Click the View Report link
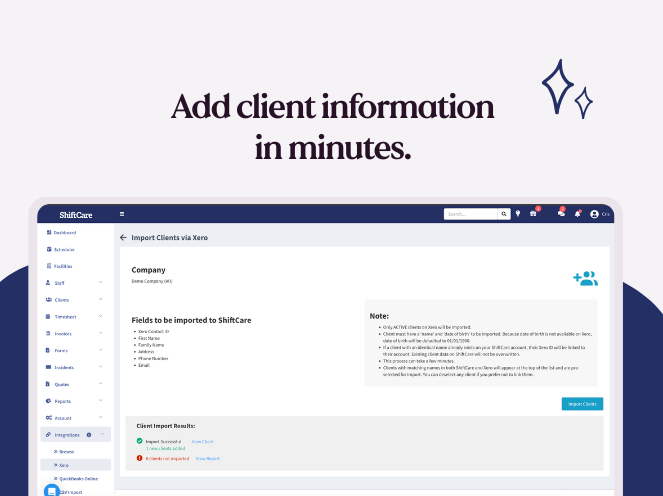 [x=208, y=458]
